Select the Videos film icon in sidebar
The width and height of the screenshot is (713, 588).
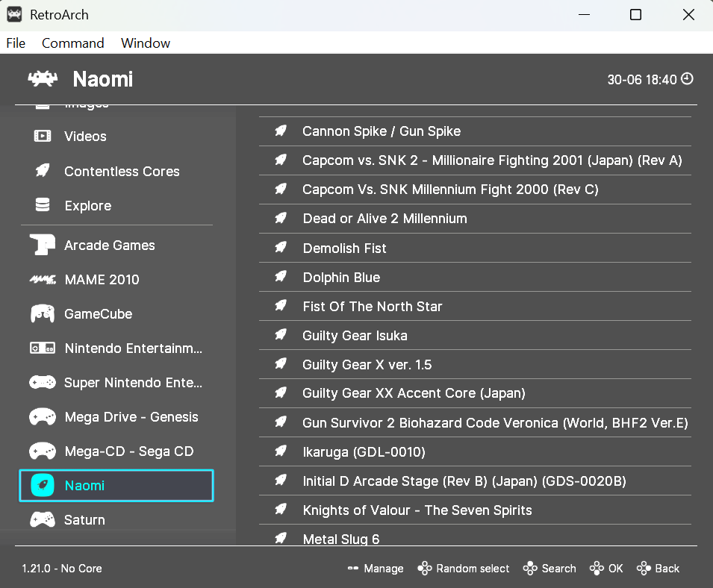(x=43, y=136)
